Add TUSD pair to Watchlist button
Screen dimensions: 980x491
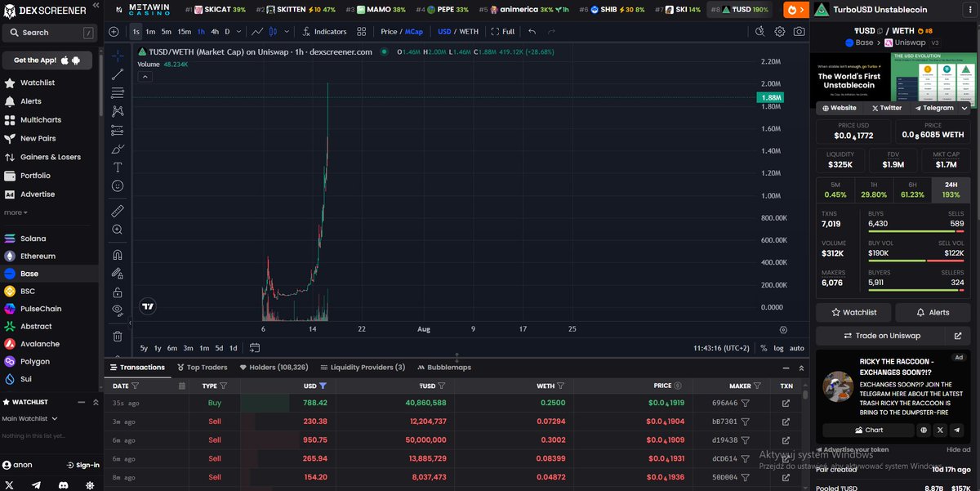coord(853,312)
